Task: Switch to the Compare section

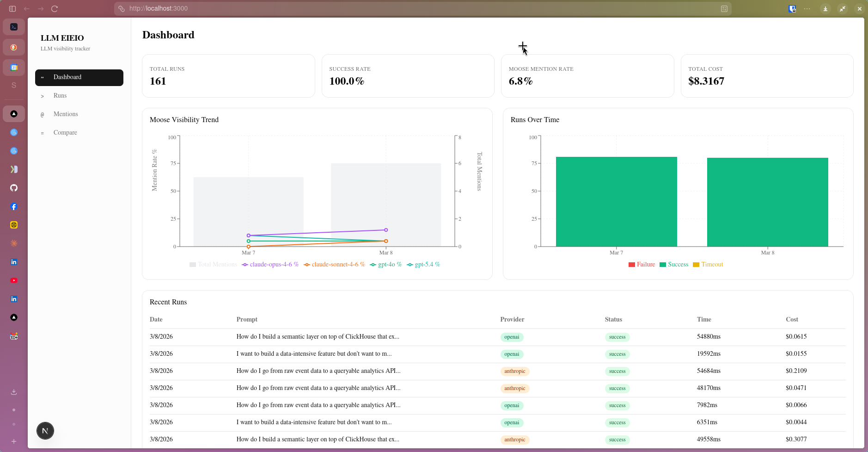Action: 65,132
